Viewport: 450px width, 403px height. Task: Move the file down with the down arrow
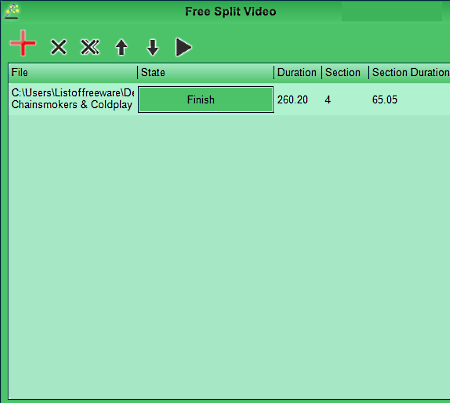tap(153, 47)
